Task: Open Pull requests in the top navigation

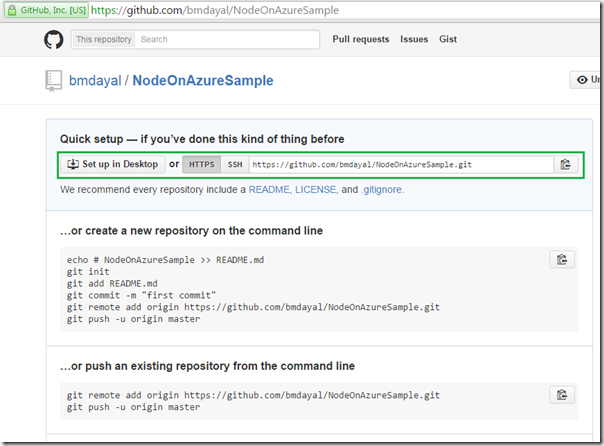Action: point(361,39)
